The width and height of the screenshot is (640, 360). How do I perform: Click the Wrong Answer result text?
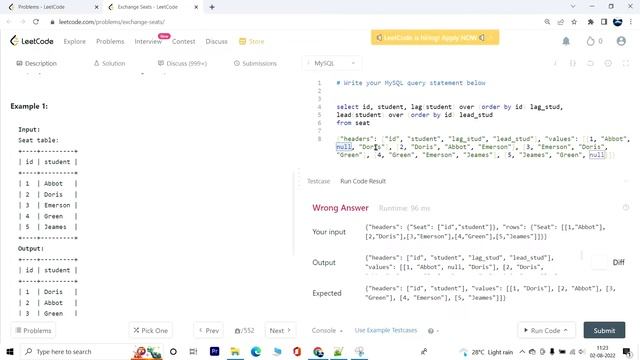click(340, 208)
